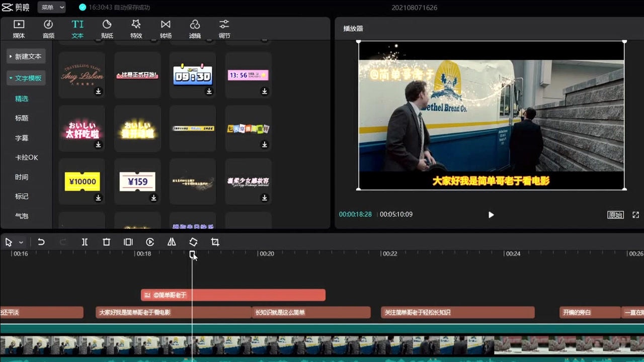Click the project title 202108071626
Screen dimensions: 644x362
pyautogui.click(x=414, y=8)
